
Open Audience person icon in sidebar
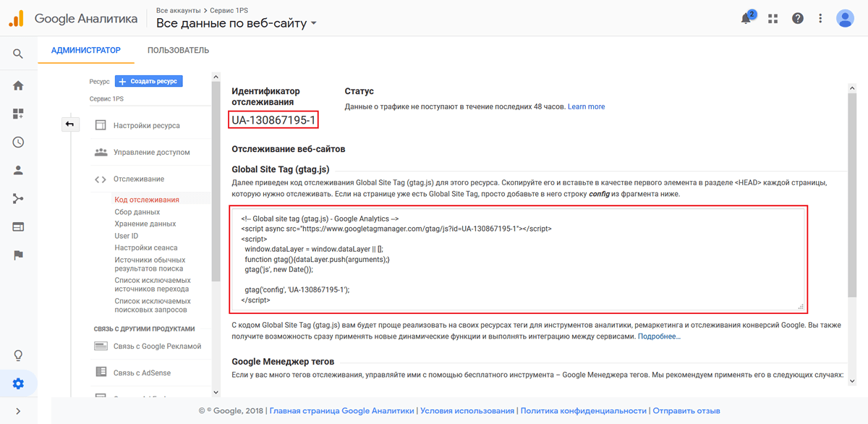(x=18, y=171)
